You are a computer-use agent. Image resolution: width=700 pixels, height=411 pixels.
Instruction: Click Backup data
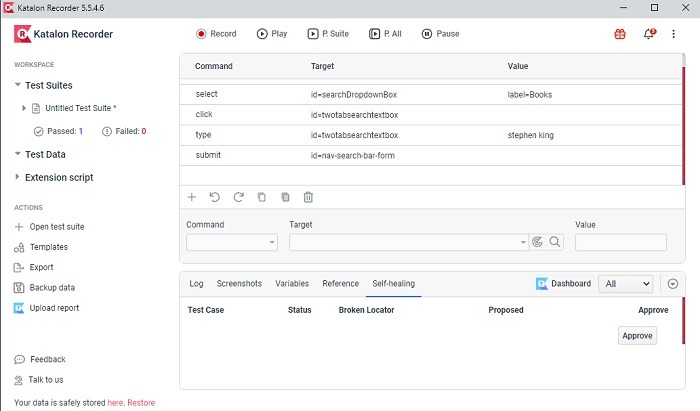tap(45, 288)
